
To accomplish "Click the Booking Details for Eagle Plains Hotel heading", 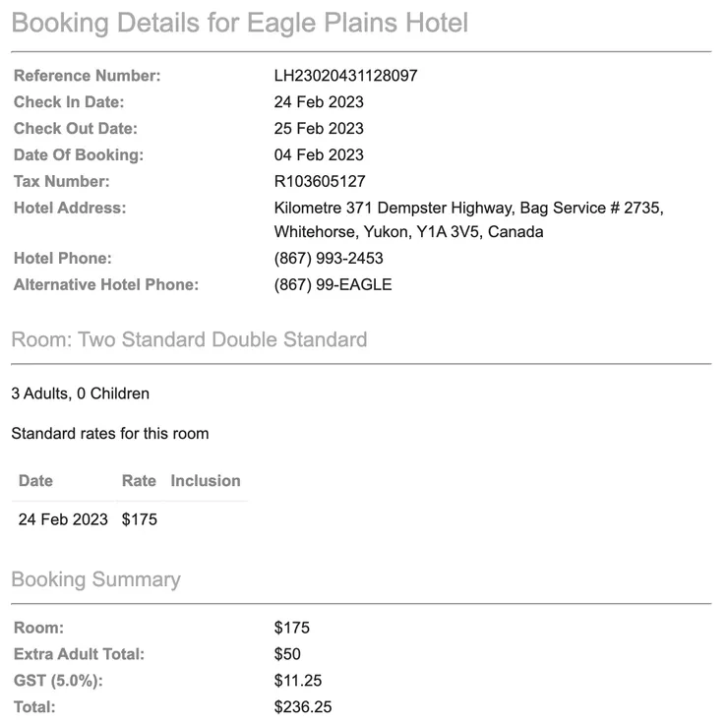I will click(x=240, y=22).
